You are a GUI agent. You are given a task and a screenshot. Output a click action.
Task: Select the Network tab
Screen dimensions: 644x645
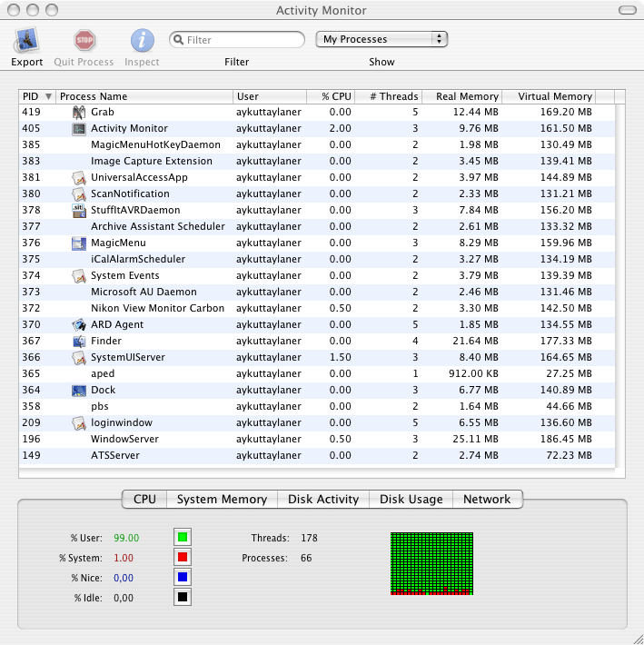[488, 499]
